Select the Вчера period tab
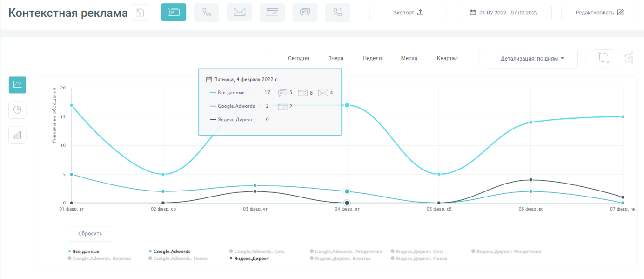 [x=335, y=58]
